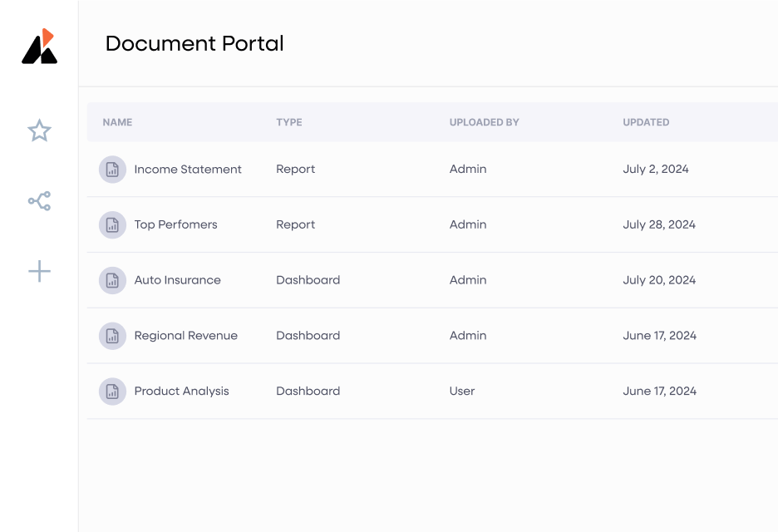Viewport: 778px width, 532px height.
Task: Click the plus icon to add document
Action: pos(39,271)
